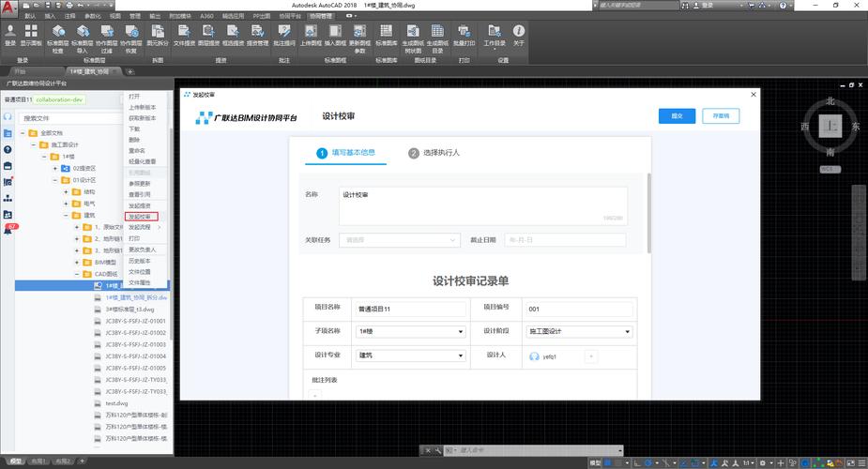Screen dimensions: 868x469
Task: Open the notification bell with red badge
Action: click(x=8, y=230)
